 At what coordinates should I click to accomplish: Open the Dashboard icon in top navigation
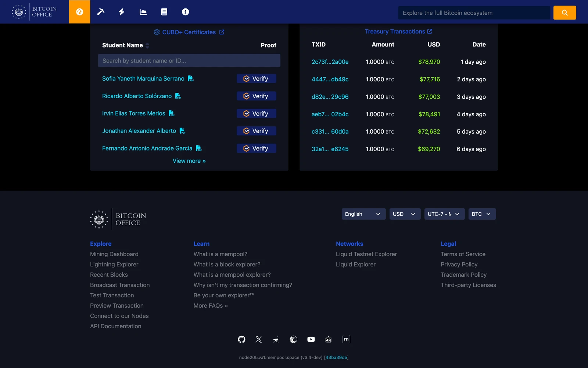[80, 12]
